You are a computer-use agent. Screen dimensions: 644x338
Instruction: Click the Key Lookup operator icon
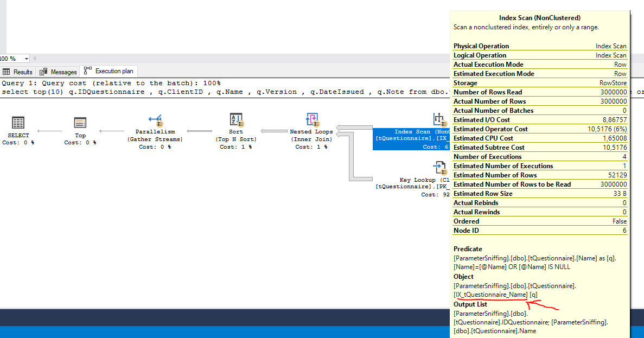[x=438, y=168]
